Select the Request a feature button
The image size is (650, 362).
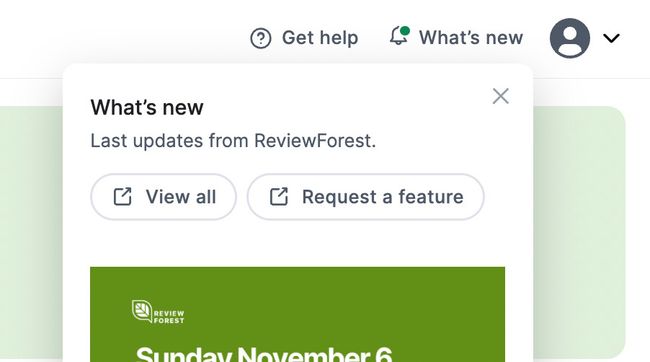(x=366, y=197)
